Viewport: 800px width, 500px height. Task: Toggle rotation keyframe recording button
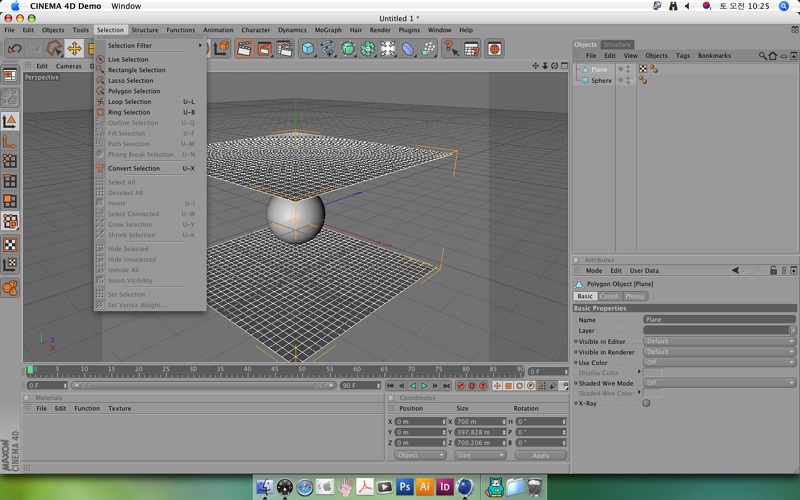[x=519, y=386]
